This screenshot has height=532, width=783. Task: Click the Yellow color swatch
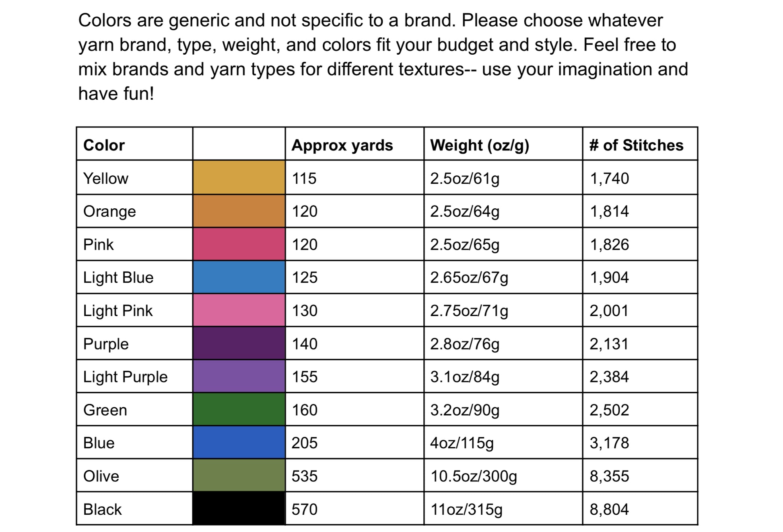point(239,177)
